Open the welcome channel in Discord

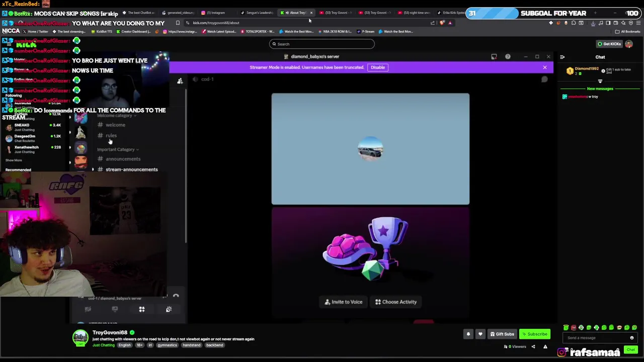click(115, 125)
